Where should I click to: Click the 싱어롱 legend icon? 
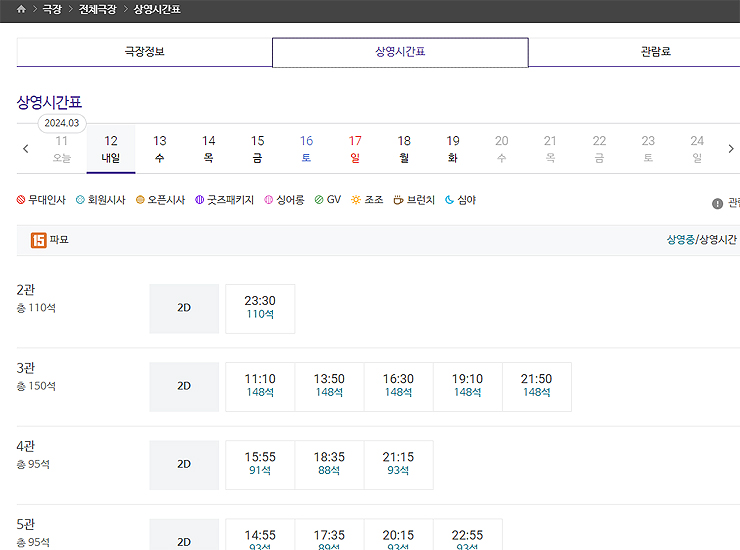(269, 200)
